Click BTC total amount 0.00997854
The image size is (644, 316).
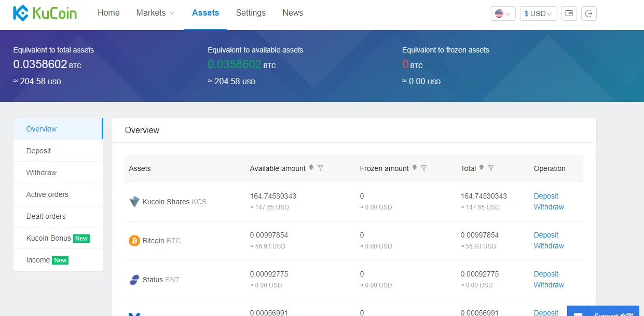coord(479,235)
